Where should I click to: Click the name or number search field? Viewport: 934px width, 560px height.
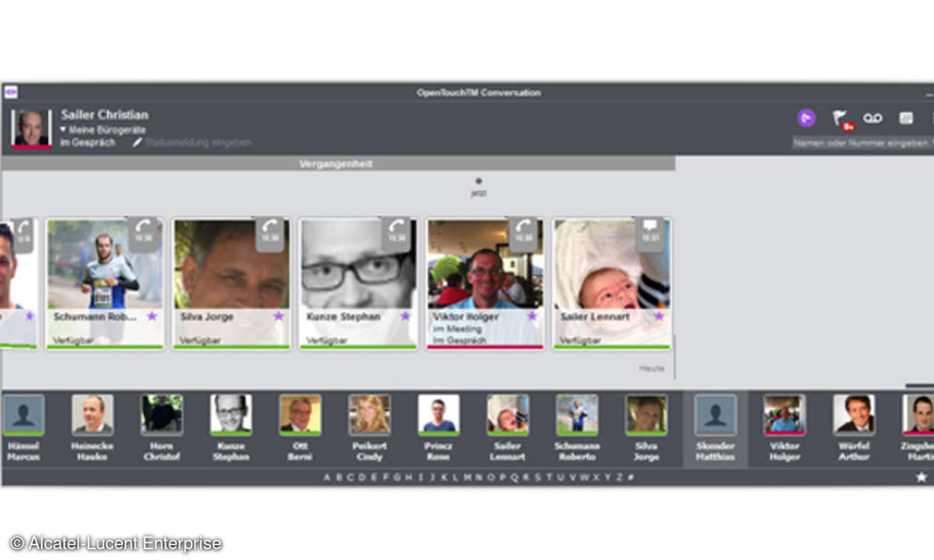862,143
